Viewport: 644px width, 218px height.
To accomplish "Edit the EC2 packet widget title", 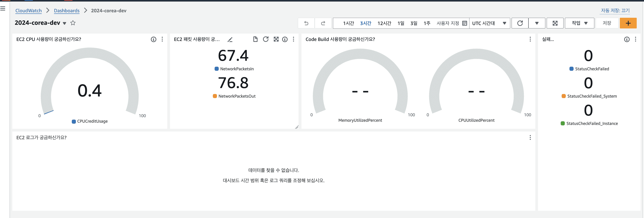I will coord(230,39).
